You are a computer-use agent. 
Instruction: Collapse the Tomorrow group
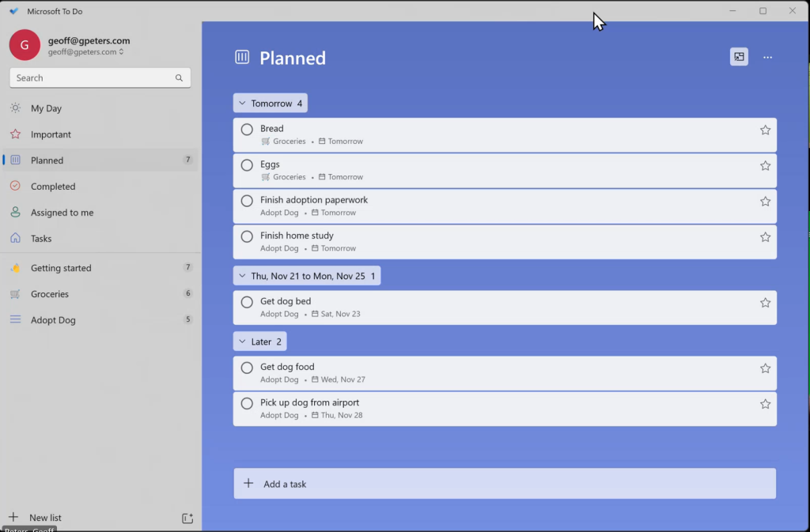[242, 104]
